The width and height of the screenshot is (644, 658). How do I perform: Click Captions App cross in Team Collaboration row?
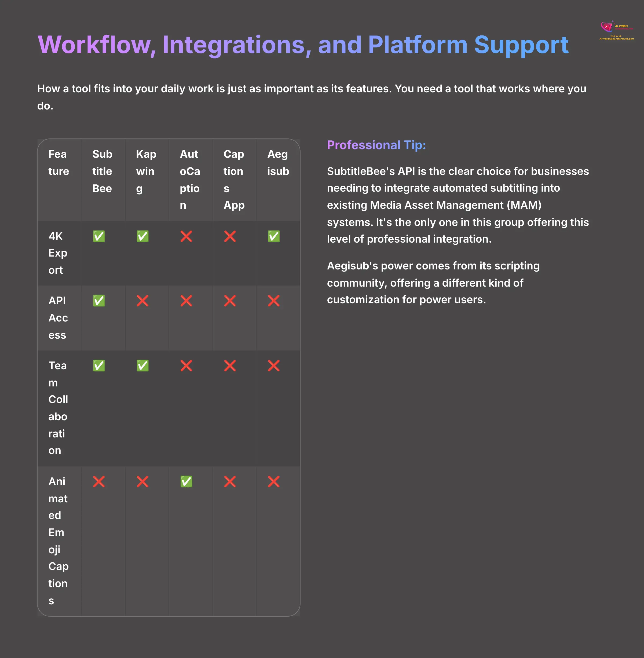[230, 366]
